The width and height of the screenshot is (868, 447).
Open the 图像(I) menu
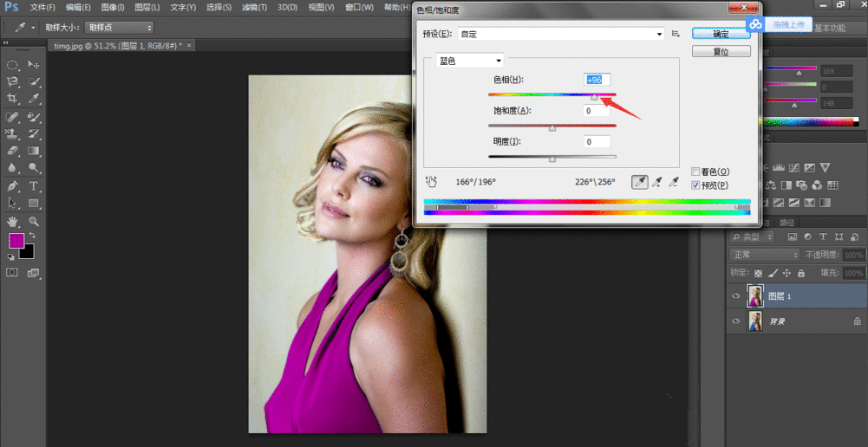[113, 8]
